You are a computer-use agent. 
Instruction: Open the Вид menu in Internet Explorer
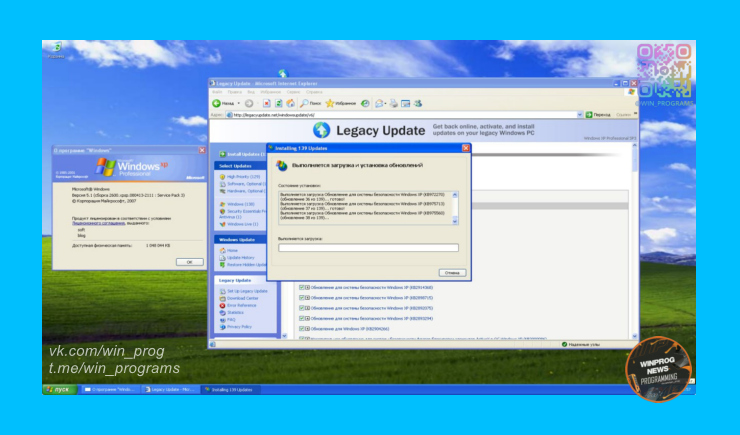[251, 92]
